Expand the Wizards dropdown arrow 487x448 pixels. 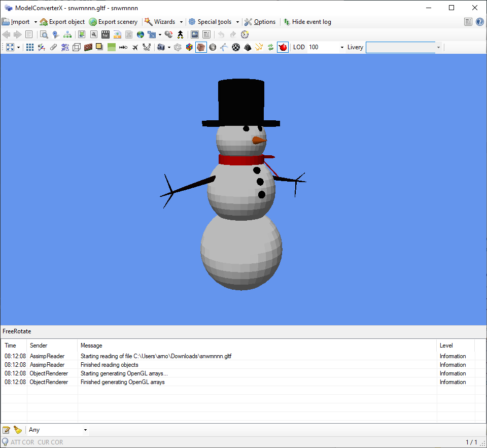pyautogui.click(x=182, y=22)
